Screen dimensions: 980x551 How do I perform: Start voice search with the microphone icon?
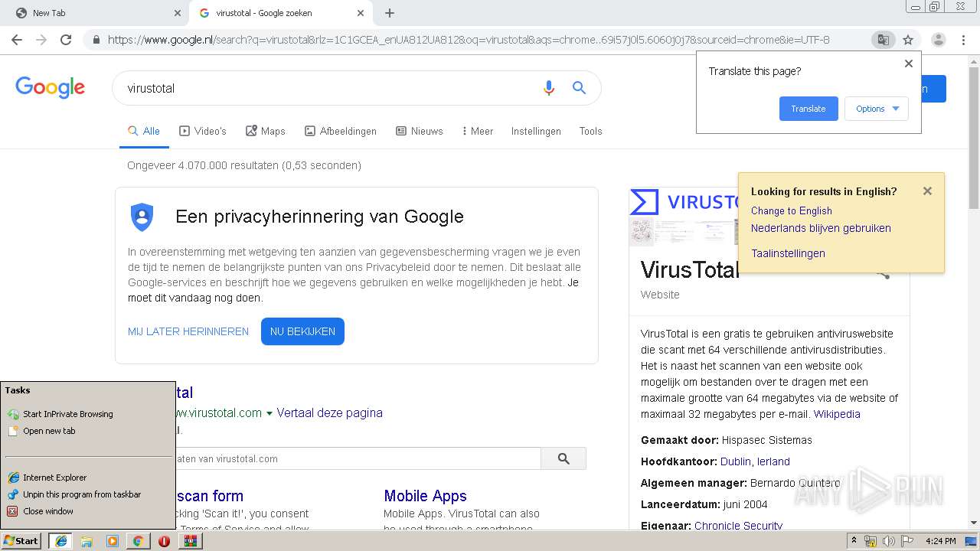tap(548, 88)
